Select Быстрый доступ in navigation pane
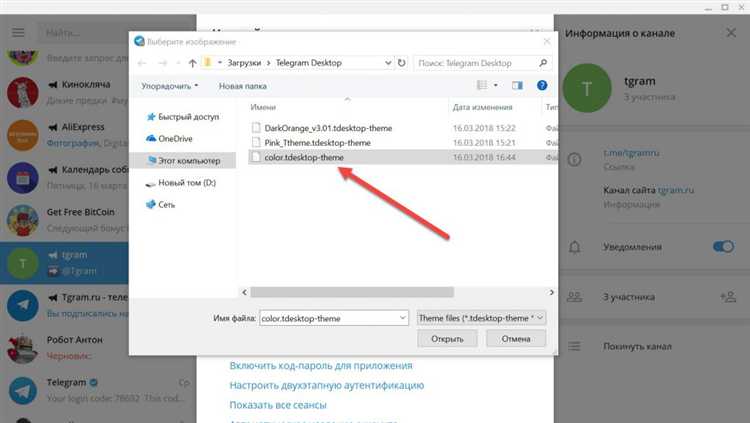Screen dimensions: 750x423 coord(183,117)
